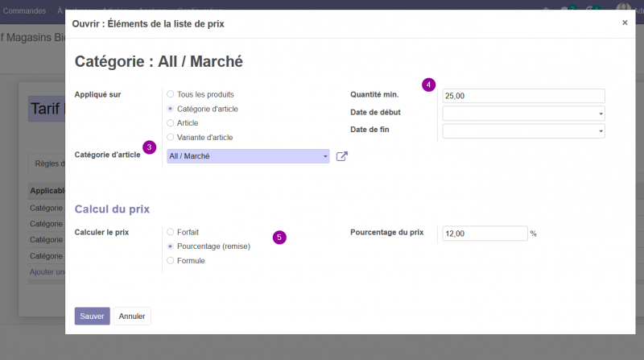644x360 pixels.
Task: Select 'Catégorie d'article' radio option
Action: [171, 109]
